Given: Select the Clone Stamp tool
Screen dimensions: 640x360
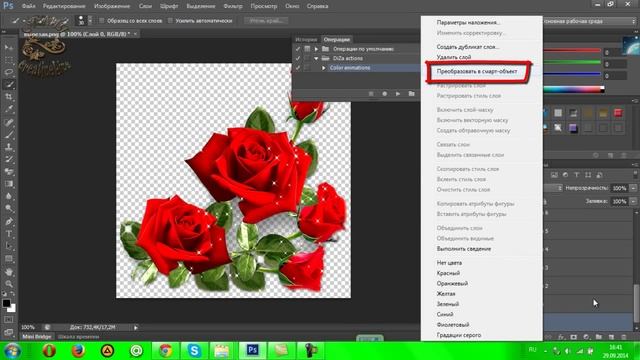Looking at the screenshot, I should pyautogui.click(x=9, y=147).
